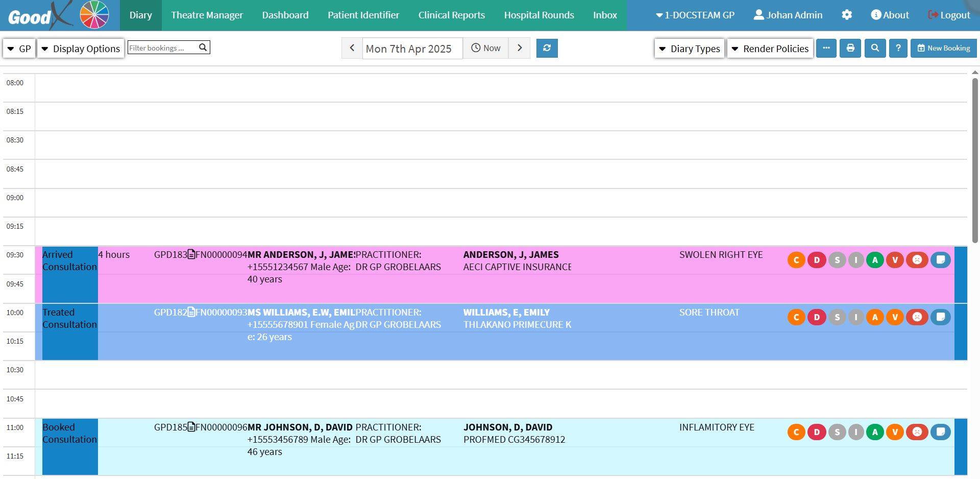This screenshot has height=479, width=980.
Task: Open the print diary icon
Action: tap(850, 48)
